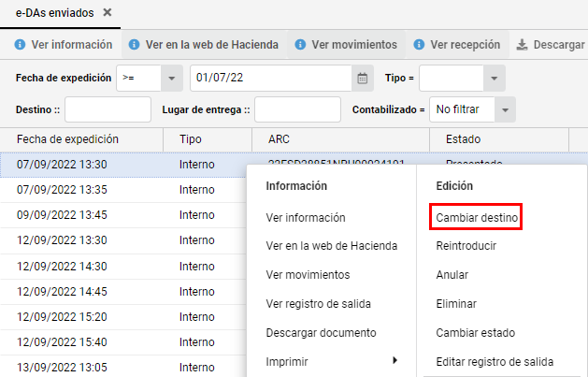The image size is (588, 377).
Task: Click Ver información toolbar button
Action: 64,45
